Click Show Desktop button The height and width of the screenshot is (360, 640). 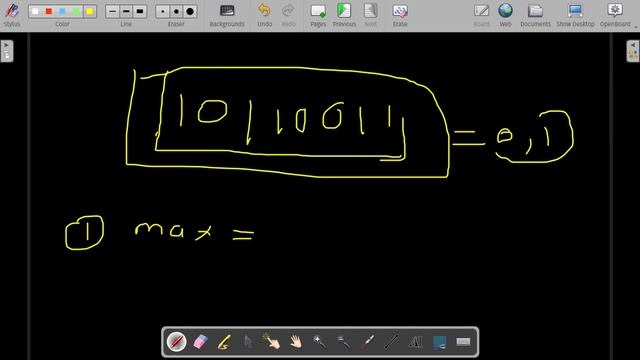(575, 16)
